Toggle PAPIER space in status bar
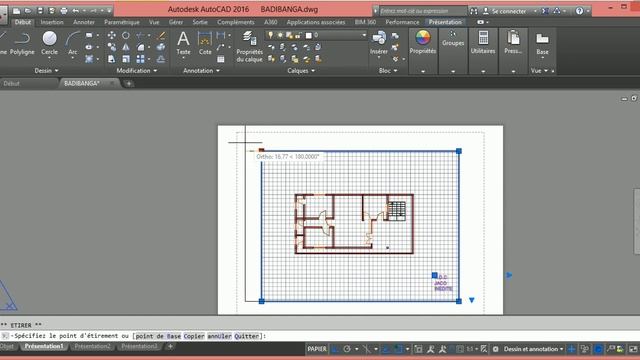 pos(317,349)
